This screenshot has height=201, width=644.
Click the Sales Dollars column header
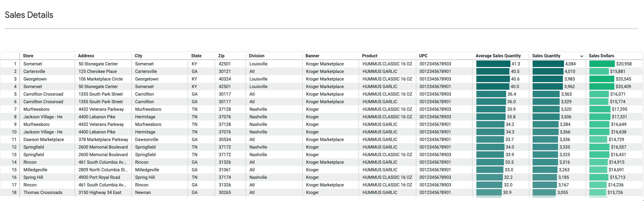point(602,56)
